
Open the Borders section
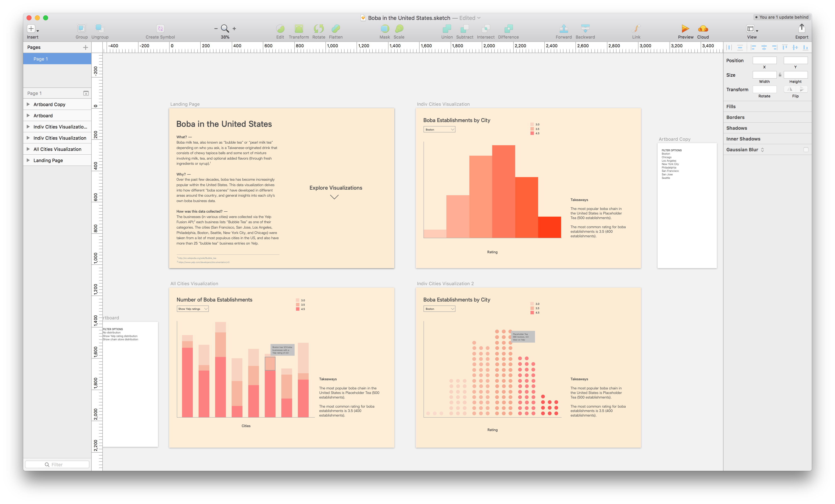point(767,117)
